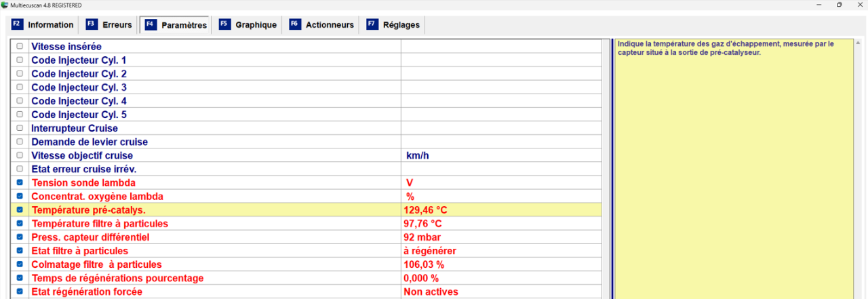
Task: Check the Code Injecteur Cyl. 3 box
Action: [x=20, y=87]
